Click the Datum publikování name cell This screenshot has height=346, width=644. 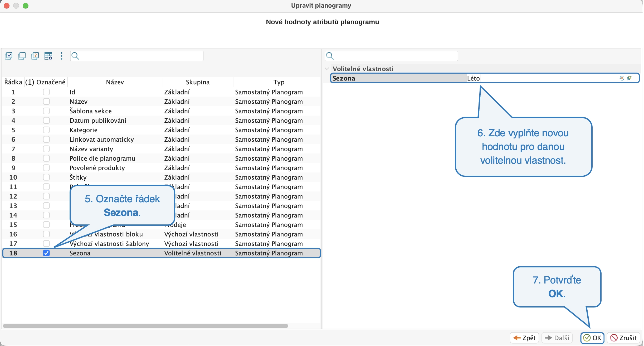click(98, 121)
